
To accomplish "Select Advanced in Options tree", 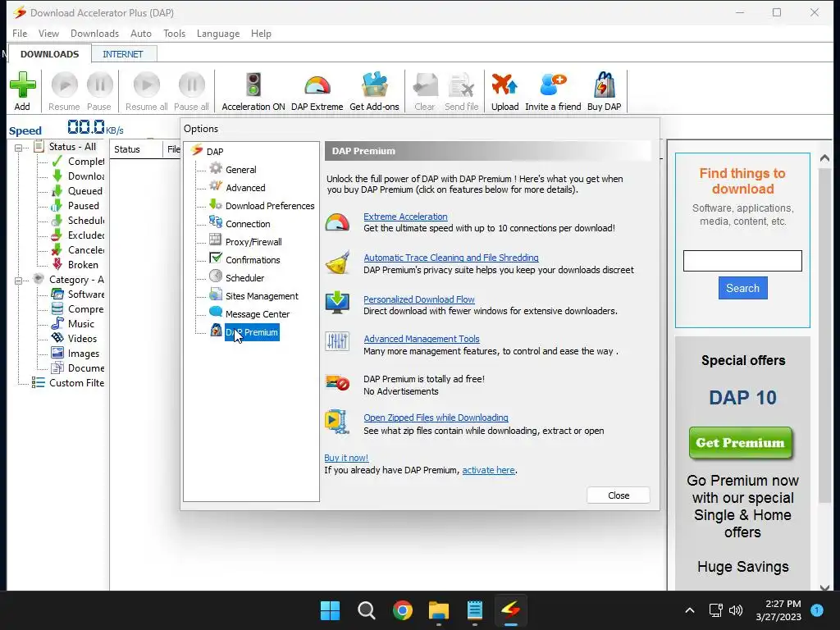I will tap(245, 188).
